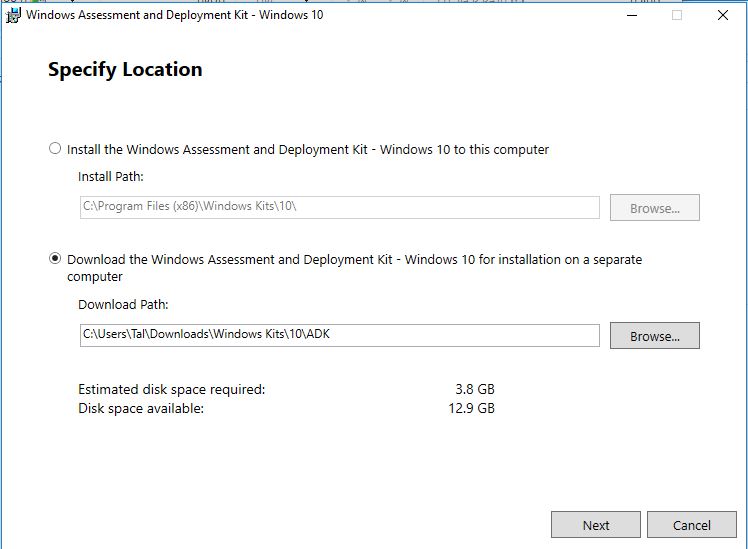Close the ADK setup window
Image resolution: width=748 pixels, height=549 pixels.
click(x=723, y=15)
